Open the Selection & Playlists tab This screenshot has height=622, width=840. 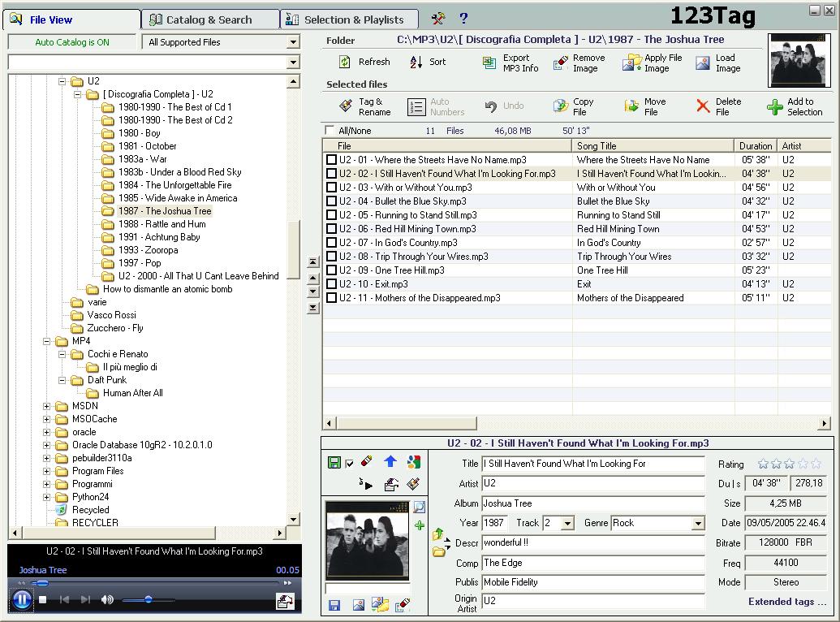click(x=353, y=19)
